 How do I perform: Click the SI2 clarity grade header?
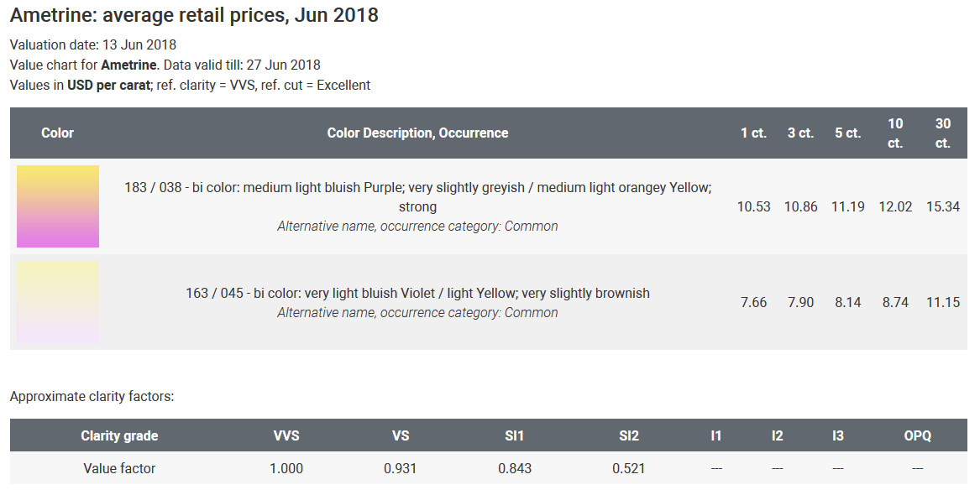click(x=629, y=435)
